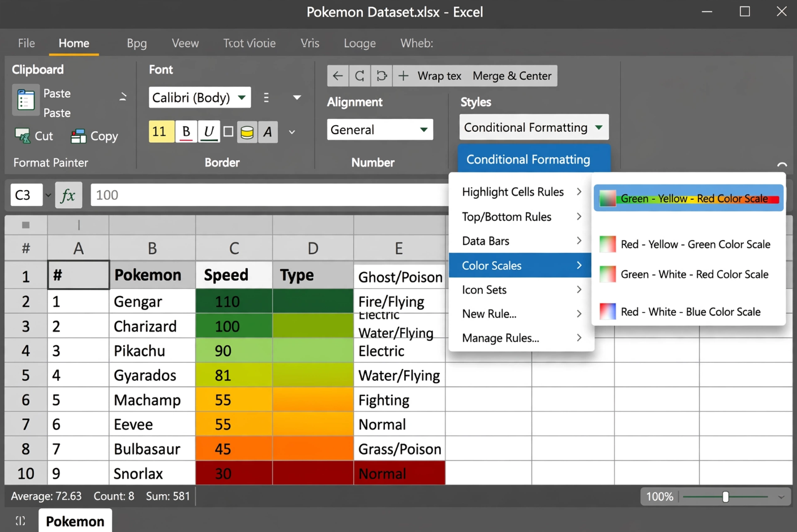
Task: Click the line spacing icon in Font group
Action: (x=266, y=98)
